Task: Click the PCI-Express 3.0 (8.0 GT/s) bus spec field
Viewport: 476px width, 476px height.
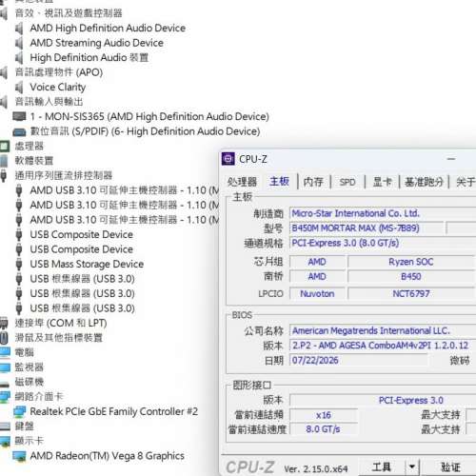Action: click(x=383, y=244)
